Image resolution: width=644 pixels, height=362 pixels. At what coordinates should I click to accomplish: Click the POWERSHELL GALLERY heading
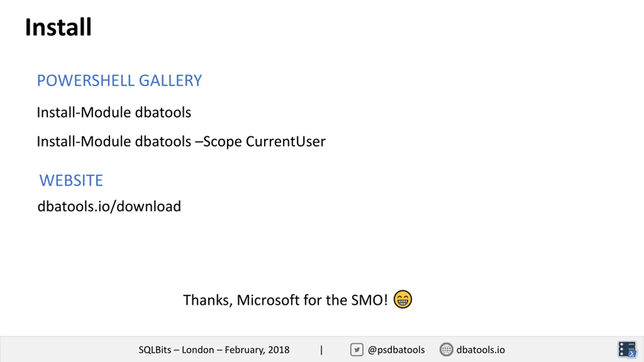click(x=119, y=81)
